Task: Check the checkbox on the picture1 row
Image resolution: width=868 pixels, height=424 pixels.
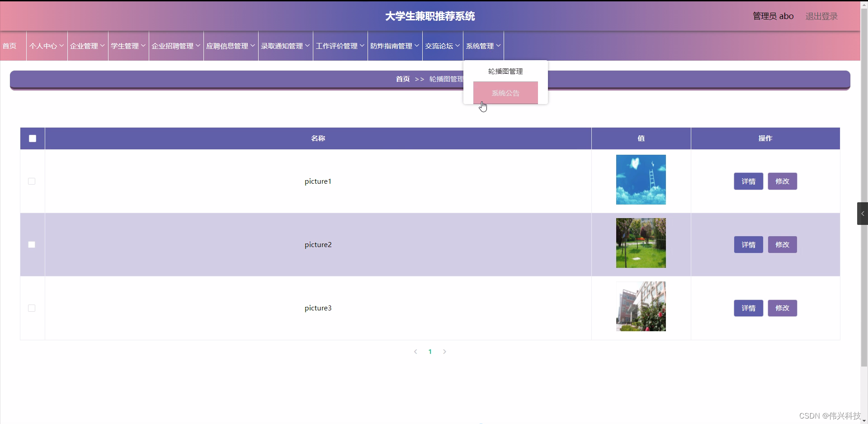Action: (x=31, y=181)
